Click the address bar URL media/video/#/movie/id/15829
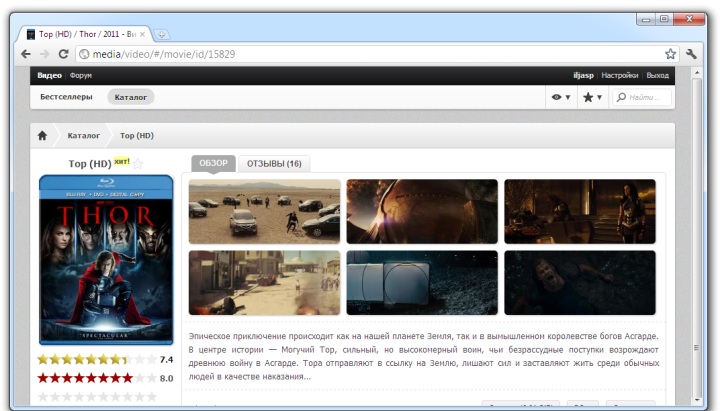 164,54
